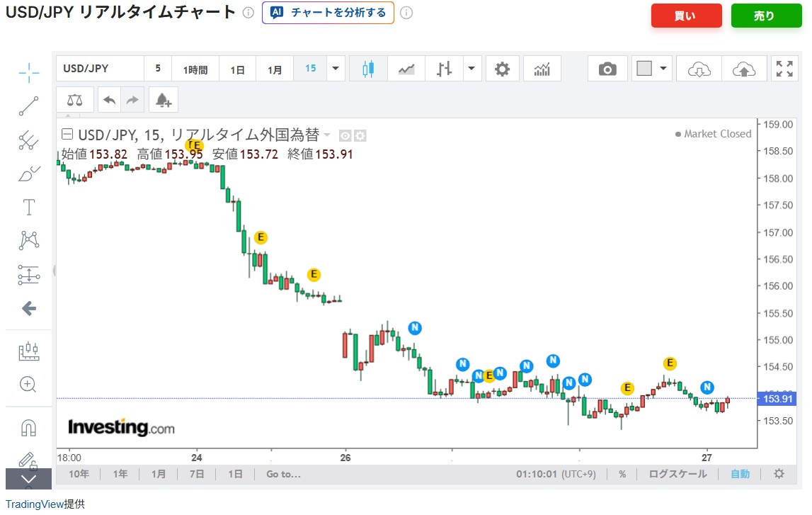Open the chart type dropdown arrow
This screenshot has width=812, height=515.
click(471, 69)
